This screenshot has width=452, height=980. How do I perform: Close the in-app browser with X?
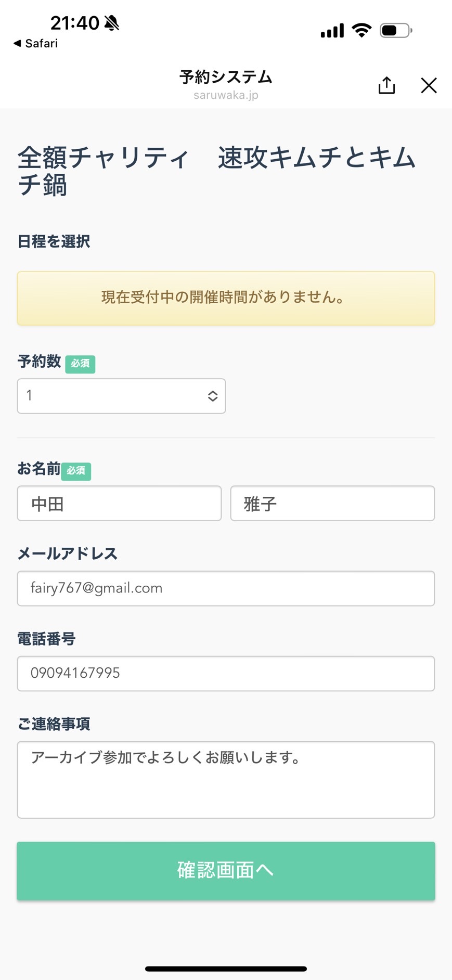pyautogui.click(x=429, y=85)
